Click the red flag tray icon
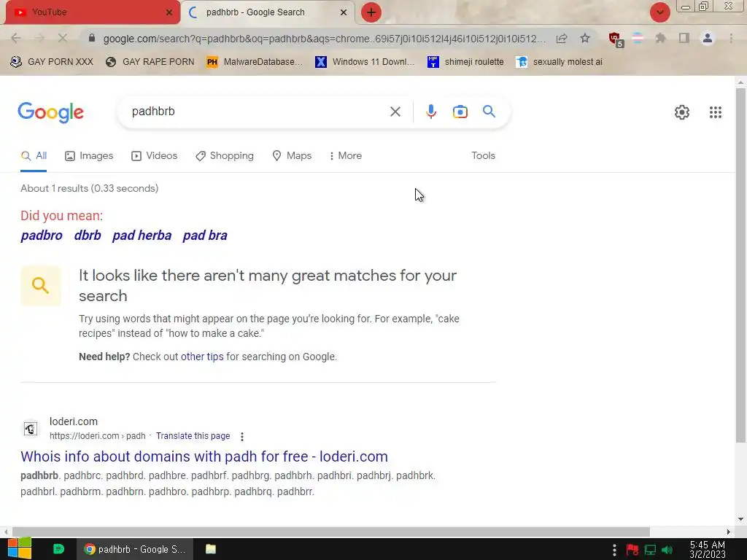 632,551
